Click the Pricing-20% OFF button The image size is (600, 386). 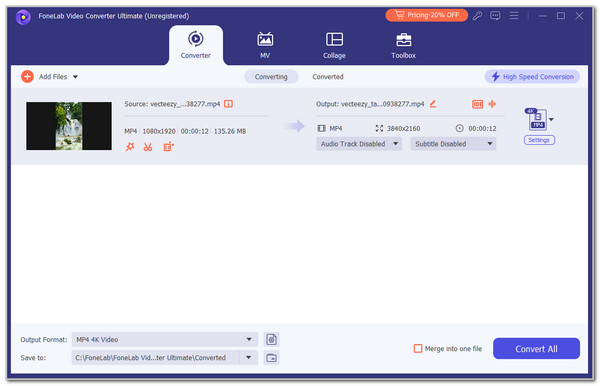click(x=426, y=15)
